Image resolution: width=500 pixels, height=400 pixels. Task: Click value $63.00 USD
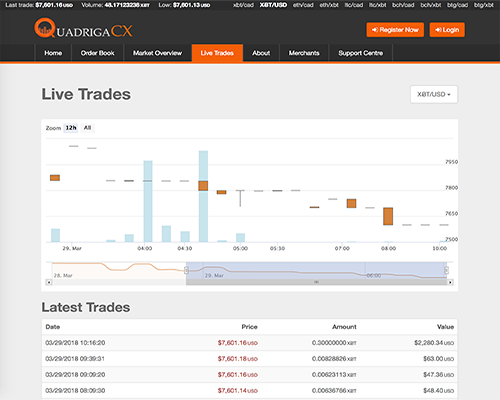[x=438, y=359]
